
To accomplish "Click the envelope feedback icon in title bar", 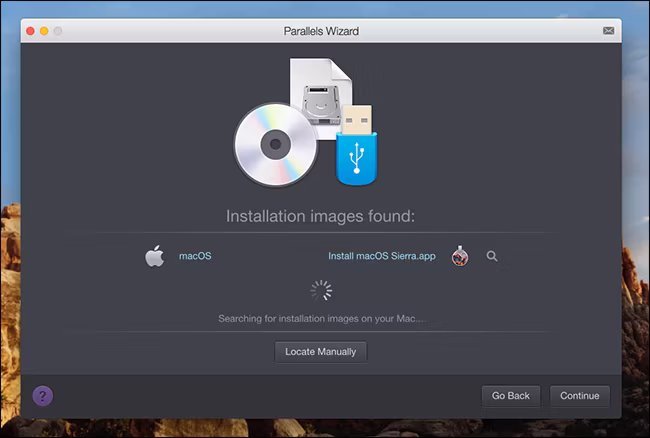I will pyautogui.click(x=608, y=31).
